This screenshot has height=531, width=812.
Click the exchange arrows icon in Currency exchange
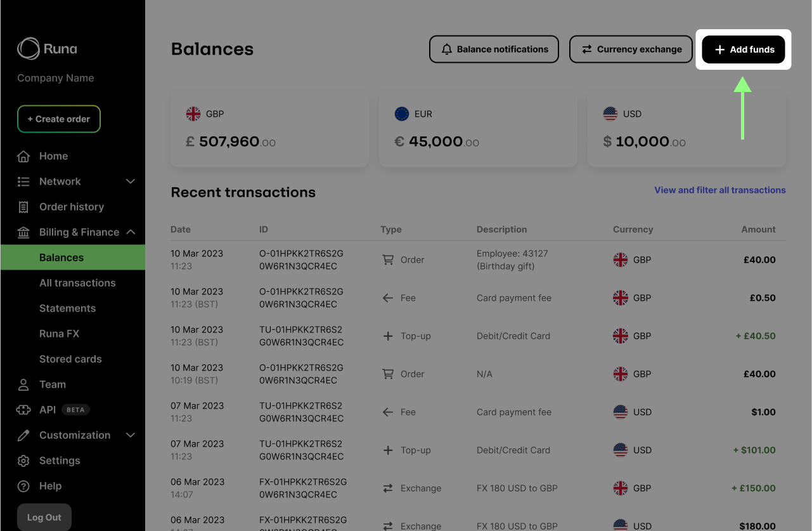tap(587, 49)
